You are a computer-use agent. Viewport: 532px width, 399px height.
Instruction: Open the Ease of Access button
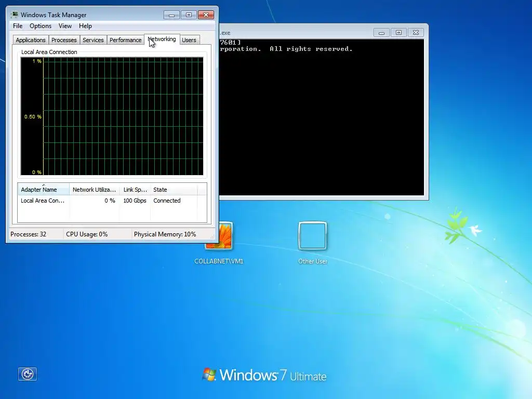tap(28, 374)
